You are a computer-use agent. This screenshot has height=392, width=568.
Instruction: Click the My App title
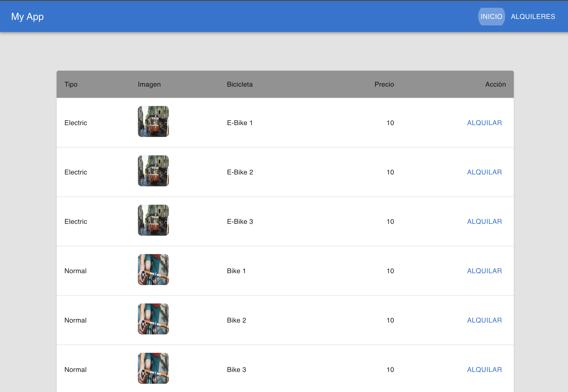27,16
